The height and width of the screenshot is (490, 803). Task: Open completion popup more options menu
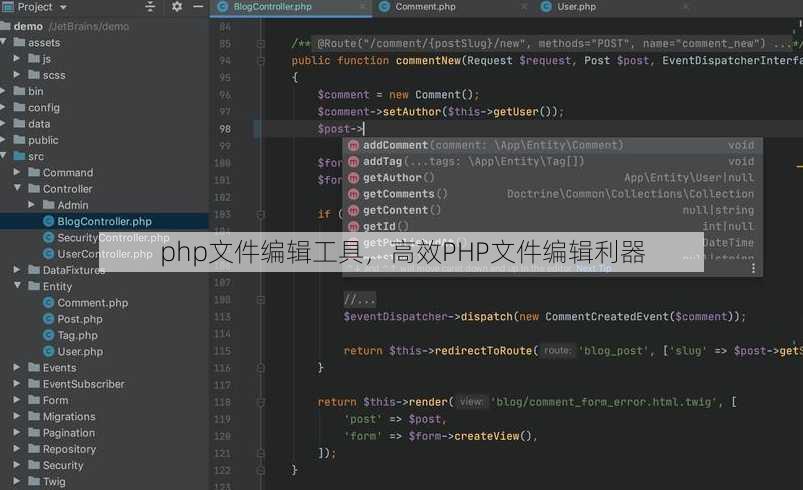(x=753, y=268)
